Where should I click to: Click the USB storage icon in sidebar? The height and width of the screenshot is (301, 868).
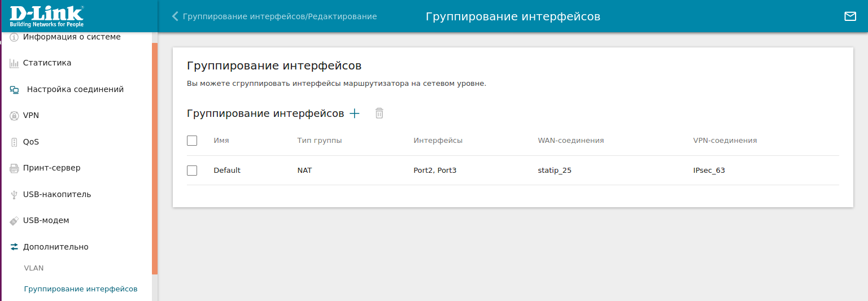click(14, 195)
